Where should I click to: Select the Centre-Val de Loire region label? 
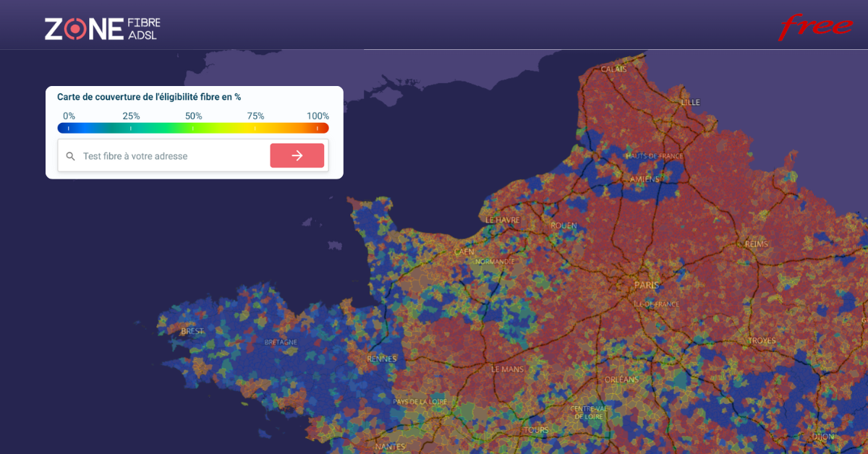click(x=587, y=413)
